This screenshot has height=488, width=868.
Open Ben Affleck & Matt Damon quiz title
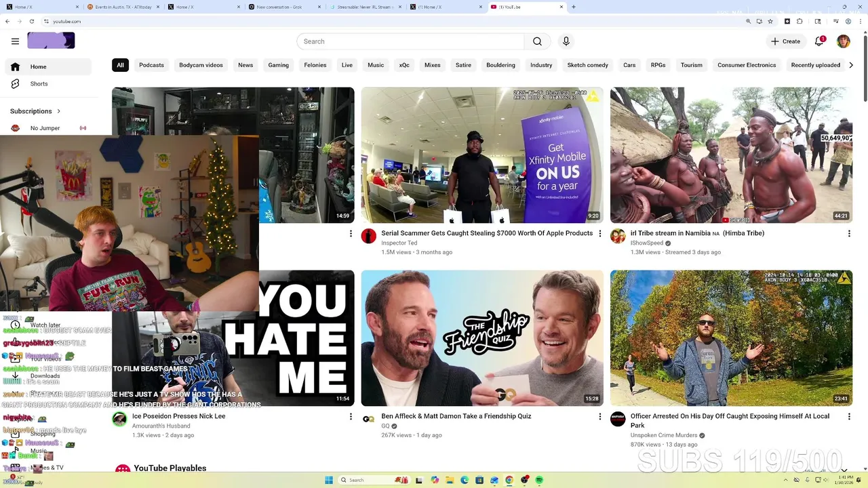pyautogui.click(x=456, y=416)
